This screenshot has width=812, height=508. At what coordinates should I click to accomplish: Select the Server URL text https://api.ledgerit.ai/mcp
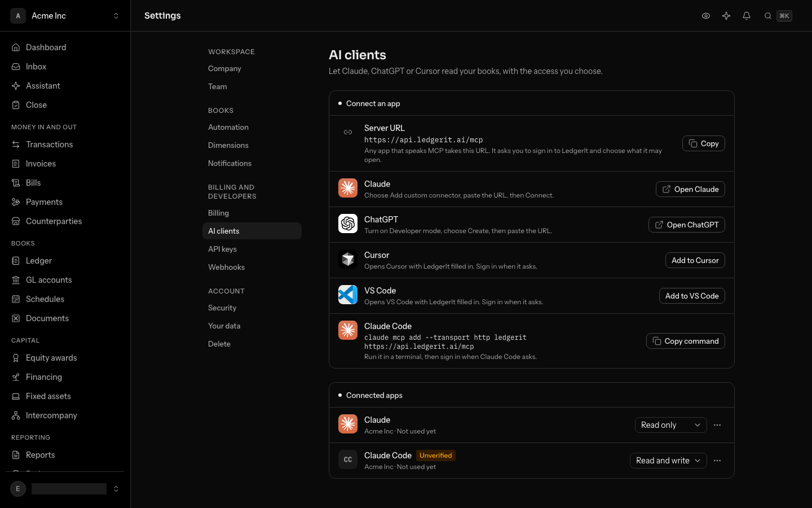coord(423,140)
